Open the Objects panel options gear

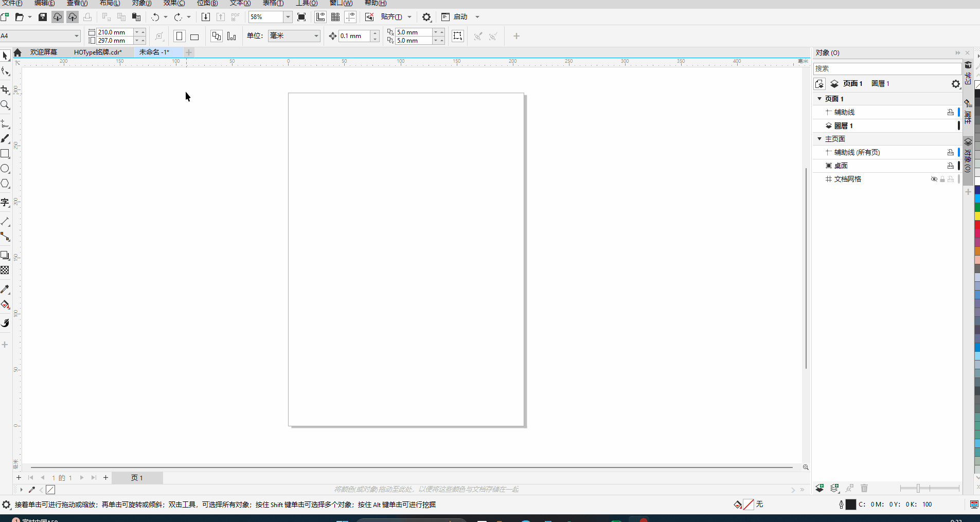955,84
